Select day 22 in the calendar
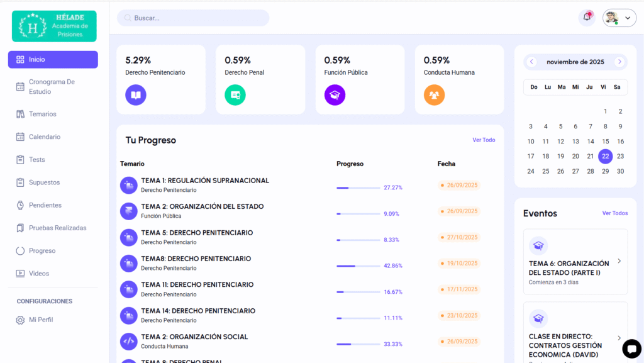This screenshot has height=363, width=644. pos(605,156)
